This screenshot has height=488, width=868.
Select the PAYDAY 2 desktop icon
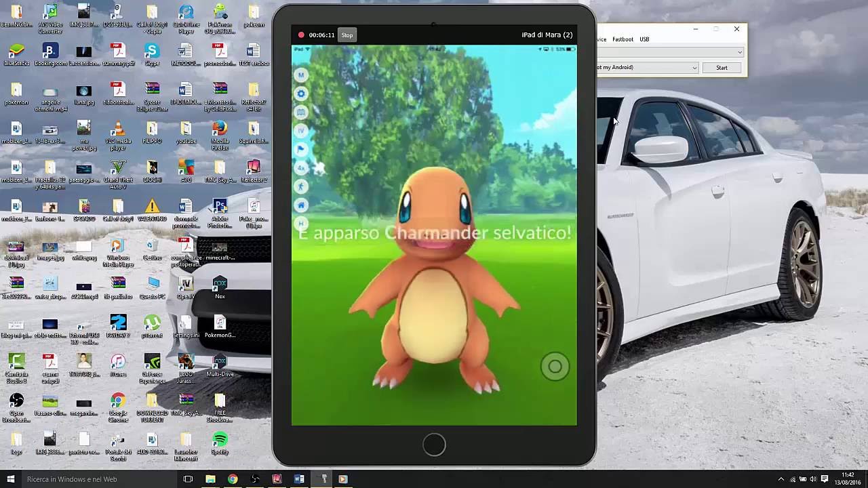click(x=118, y=327)
